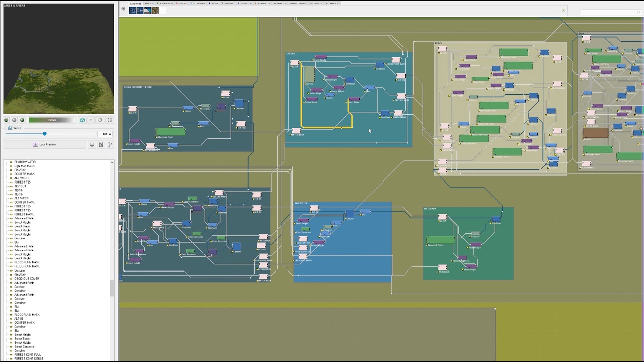Select Clamp node in Ocean Bottom Texture group
Screen dimensions: 644x362
tap(187, 108)
